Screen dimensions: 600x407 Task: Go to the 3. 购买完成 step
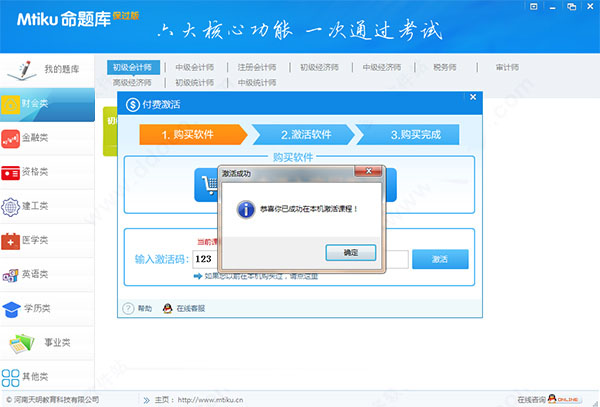tap(408, 135)
